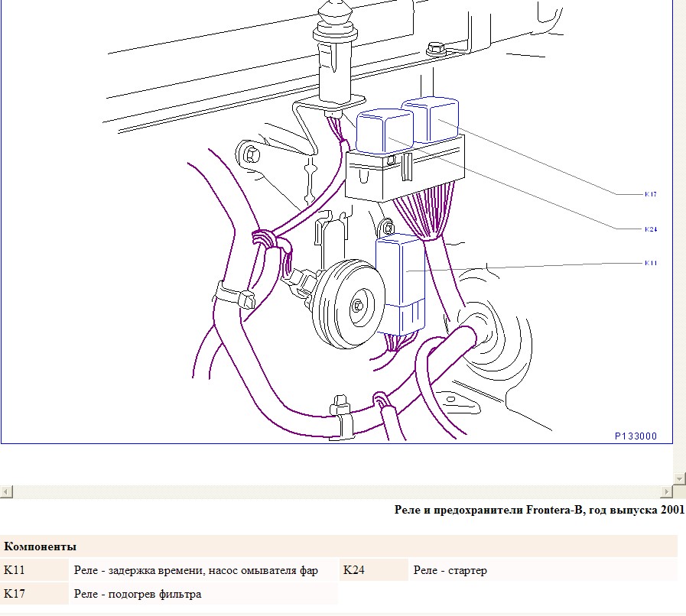The height and width of the screenshot is (616, 686).
Task: Select the K24 cell in components table
Action: 355,570
